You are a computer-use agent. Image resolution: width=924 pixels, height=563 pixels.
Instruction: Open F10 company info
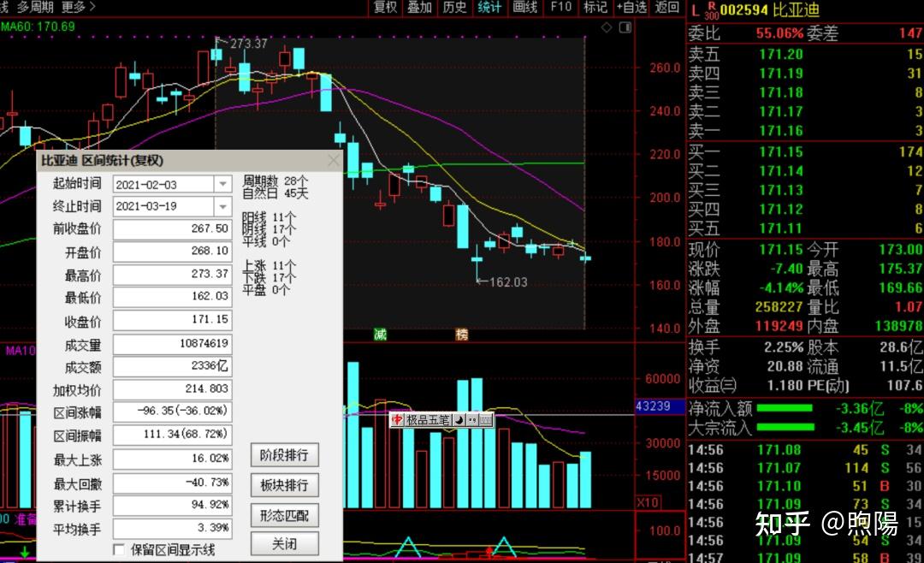560,7
